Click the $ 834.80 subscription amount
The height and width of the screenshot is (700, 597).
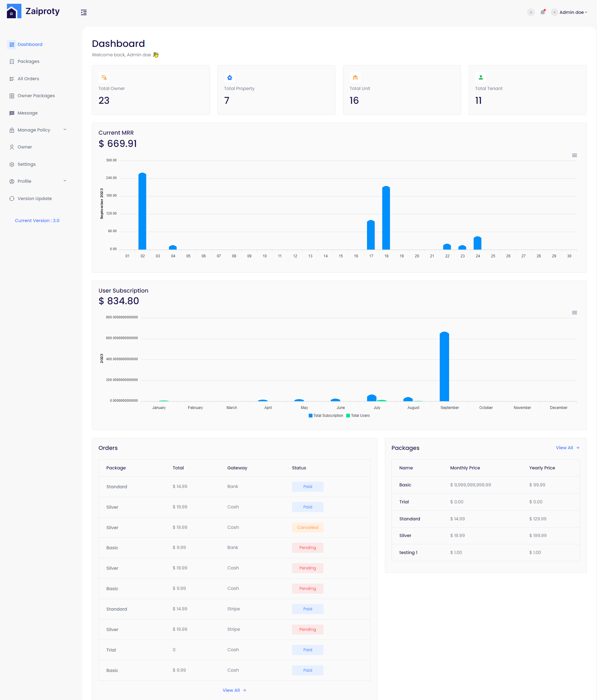119,301
